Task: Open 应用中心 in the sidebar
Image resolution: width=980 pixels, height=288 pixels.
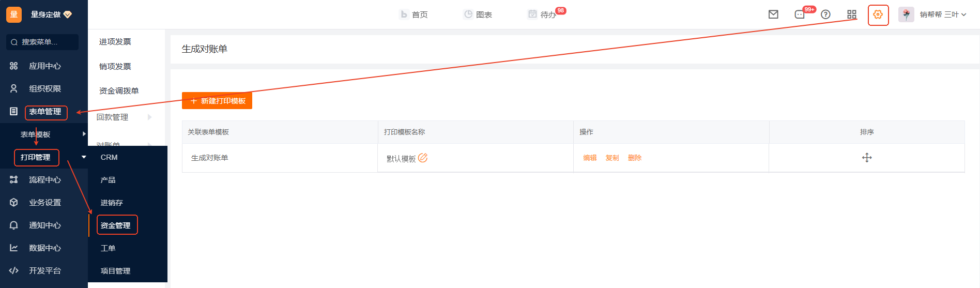Action: click(x=44, y=66)
